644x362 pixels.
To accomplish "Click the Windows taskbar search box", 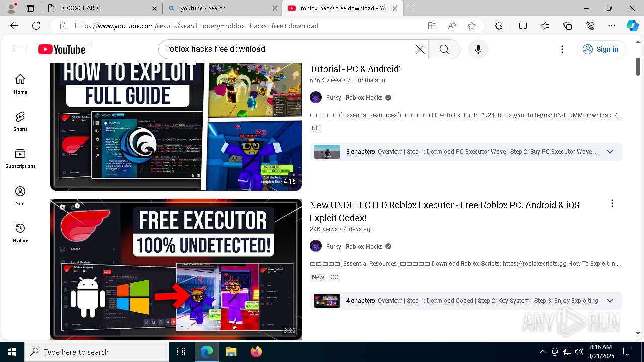I will click(97, 352).
